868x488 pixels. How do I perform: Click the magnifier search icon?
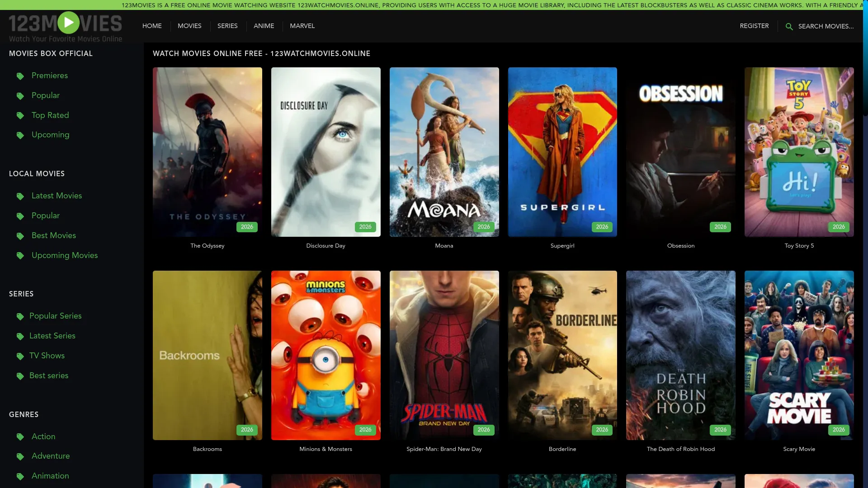[x=789, y=27]
